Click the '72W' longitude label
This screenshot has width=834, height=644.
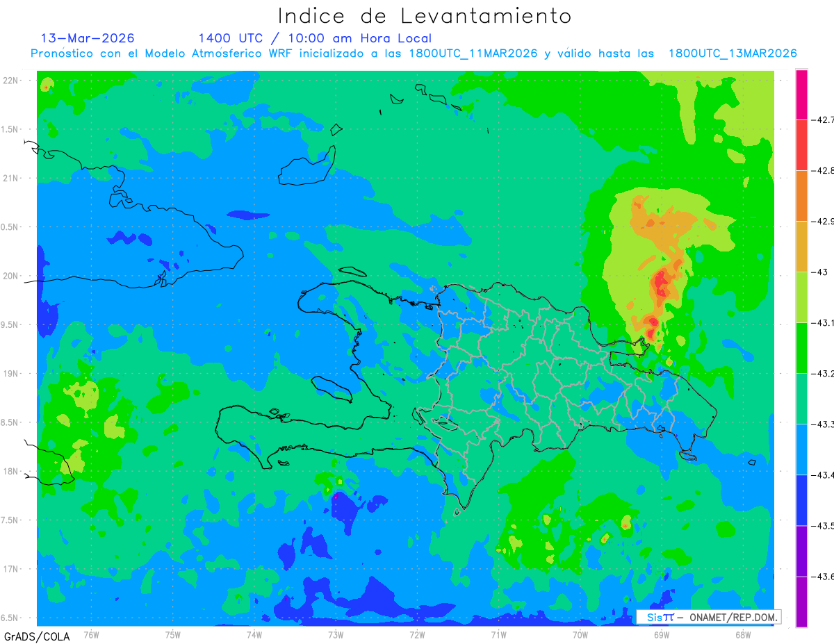coord(417,634)
